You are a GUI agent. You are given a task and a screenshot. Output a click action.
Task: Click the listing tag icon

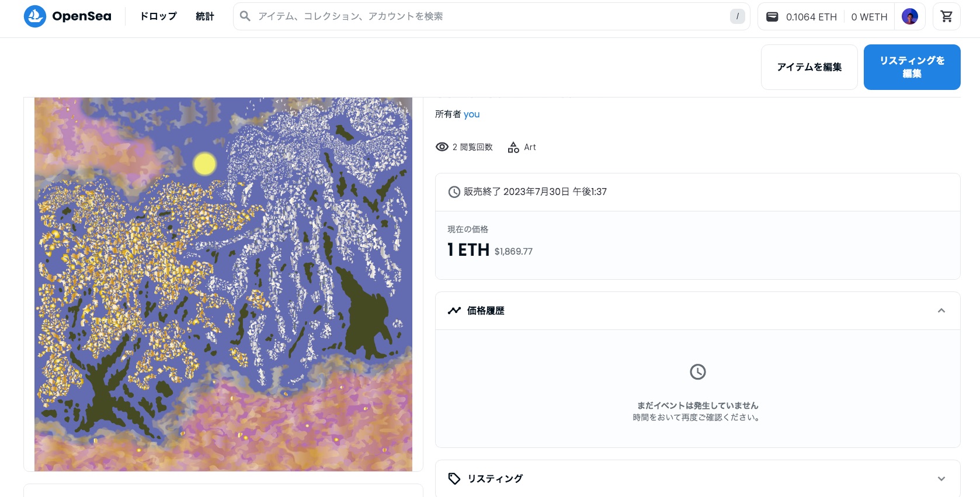tap(454, 479)
